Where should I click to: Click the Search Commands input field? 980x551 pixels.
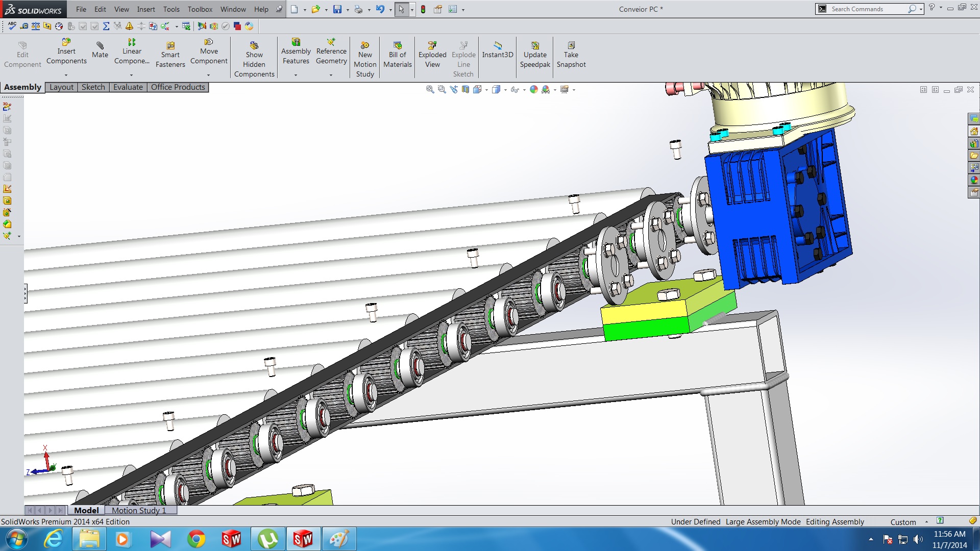867,9
